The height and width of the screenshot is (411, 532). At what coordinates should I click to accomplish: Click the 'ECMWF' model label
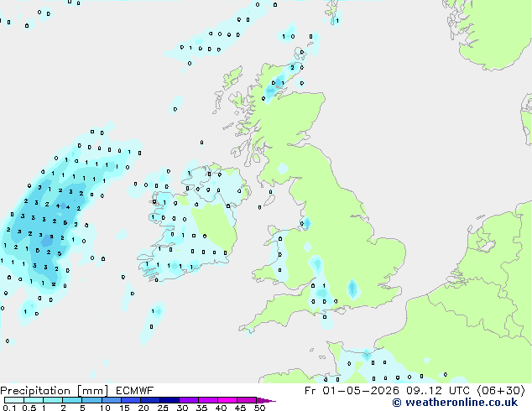tap(135, 391)
